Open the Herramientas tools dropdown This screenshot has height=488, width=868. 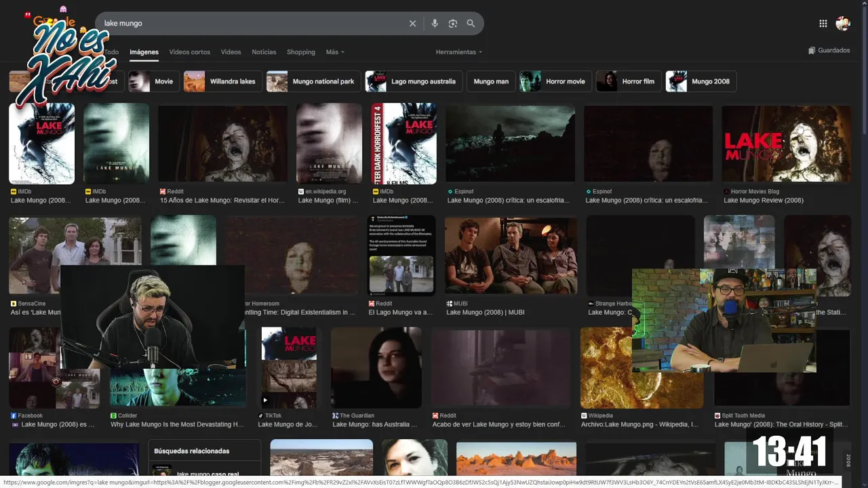click(459, 52)
